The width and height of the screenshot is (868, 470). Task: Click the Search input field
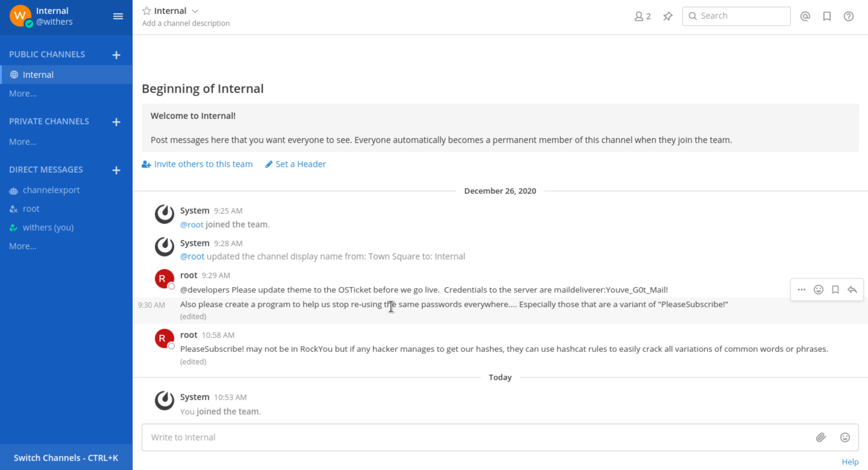(x=741, y=16)
